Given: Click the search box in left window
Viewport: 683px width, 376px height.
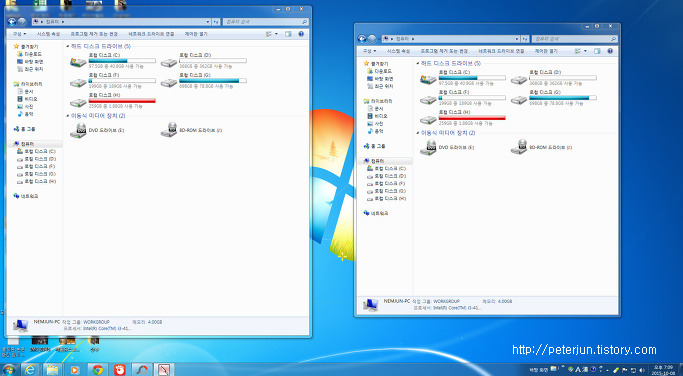Looking at the screenshot, I should (266, 22).
